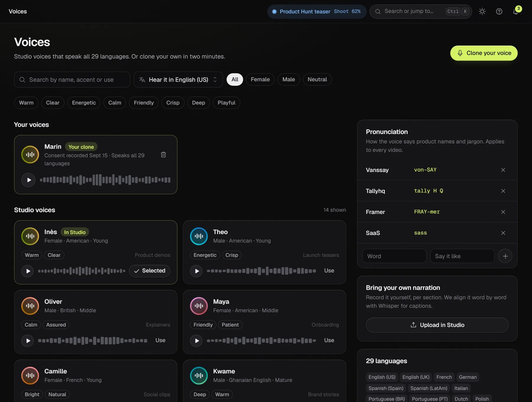Open the Product Hunt teaser status pill
The width and height of the screenshot is (532, 402).
click(x=317, y=12)
